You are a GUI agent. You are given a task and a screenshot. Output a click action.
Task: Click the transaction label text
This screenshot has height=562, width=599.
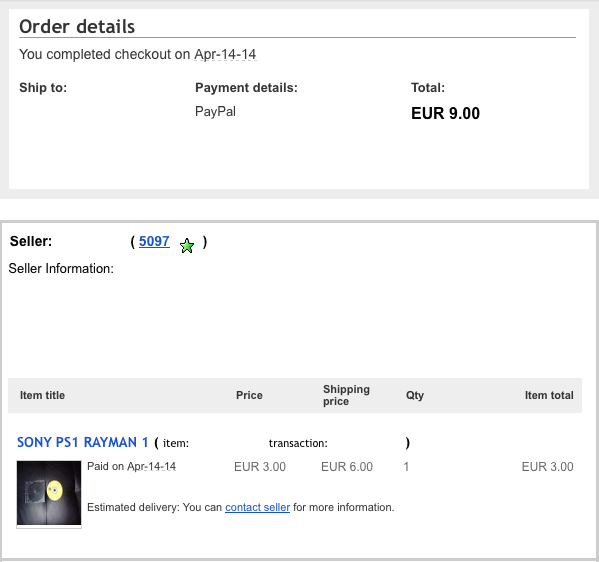click(x=298, y=443)
